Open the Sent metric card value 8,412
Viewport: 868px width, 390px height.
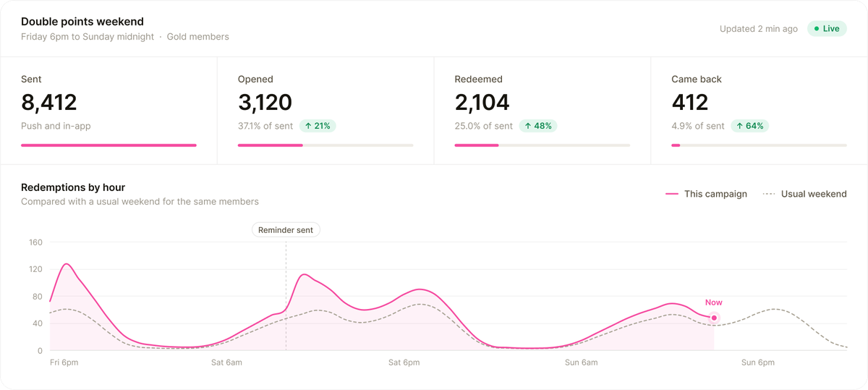point(49,102)
